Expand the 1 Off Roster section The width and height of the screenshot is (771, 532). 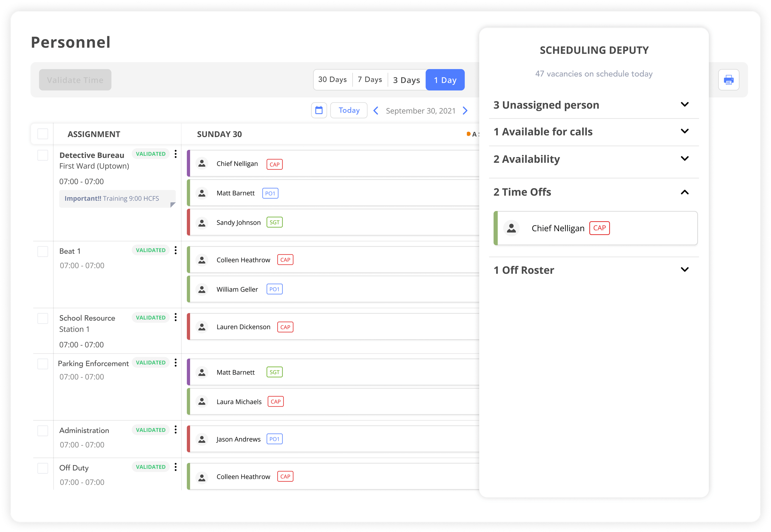coord(684,270)
